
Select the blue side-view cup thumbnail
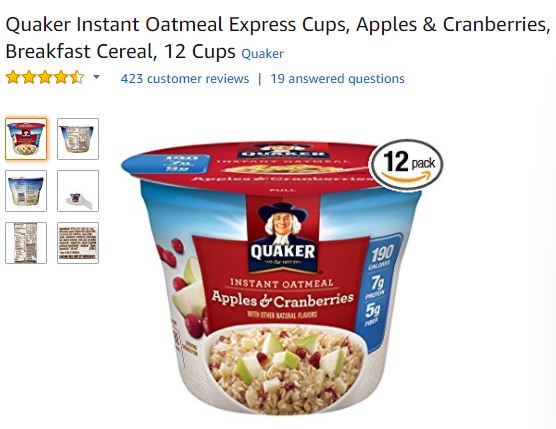26,191
